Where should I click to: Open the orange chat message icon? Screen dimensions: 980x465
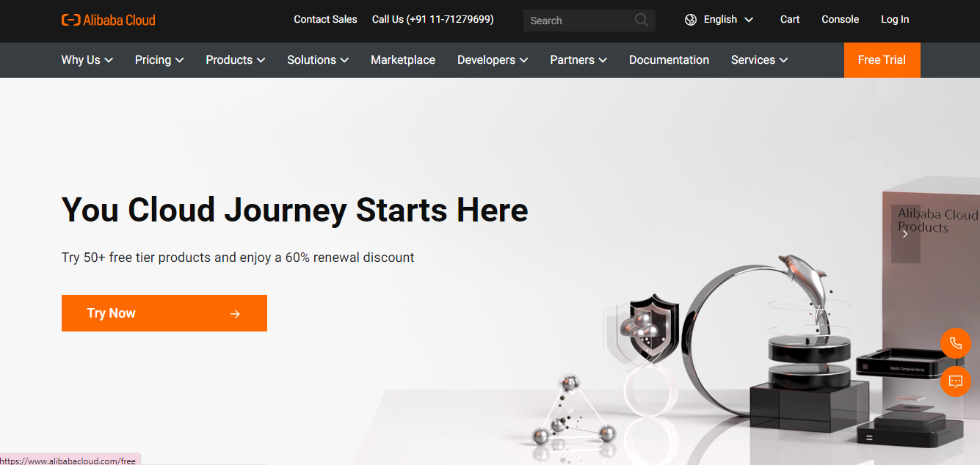(x=956, y=381)
